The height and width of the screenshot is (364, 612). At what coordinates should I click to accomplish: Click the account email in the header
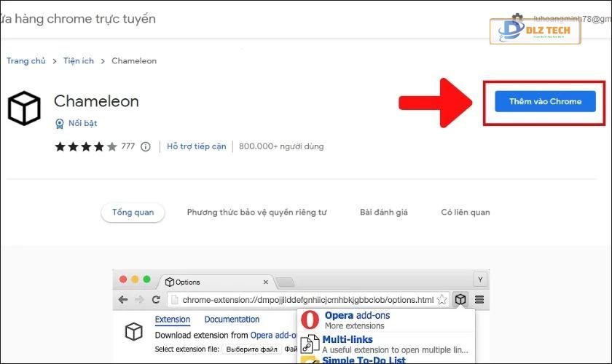pyautogui.click(x=572, y=19)
